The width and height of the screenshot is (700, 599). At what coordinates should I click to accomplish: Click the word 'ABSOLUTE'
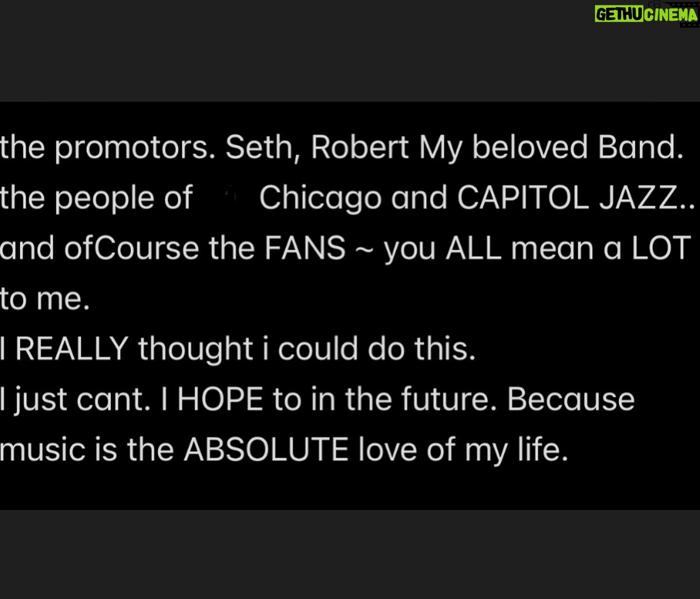(266, 449)
